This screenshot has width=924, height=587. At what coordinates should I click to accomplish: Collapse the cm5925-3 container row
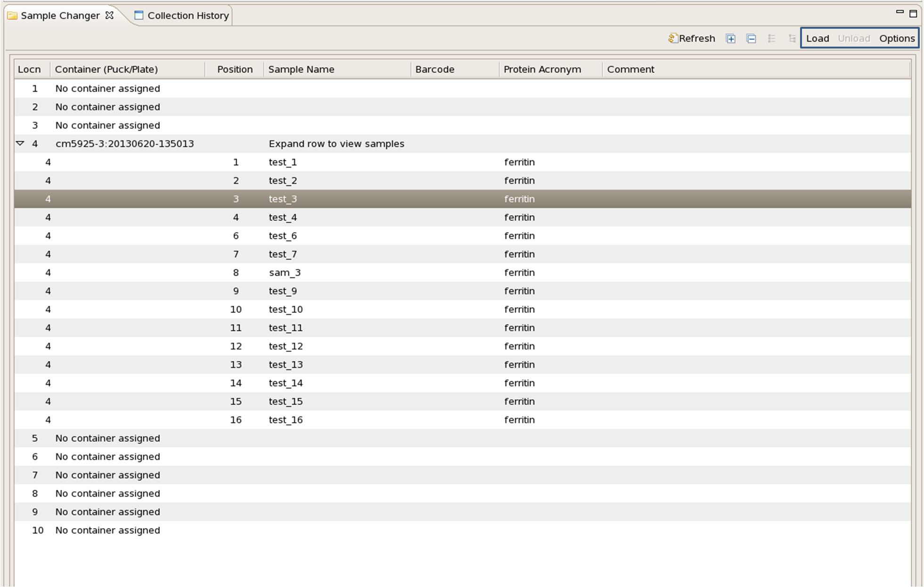(x=20, y=143)
